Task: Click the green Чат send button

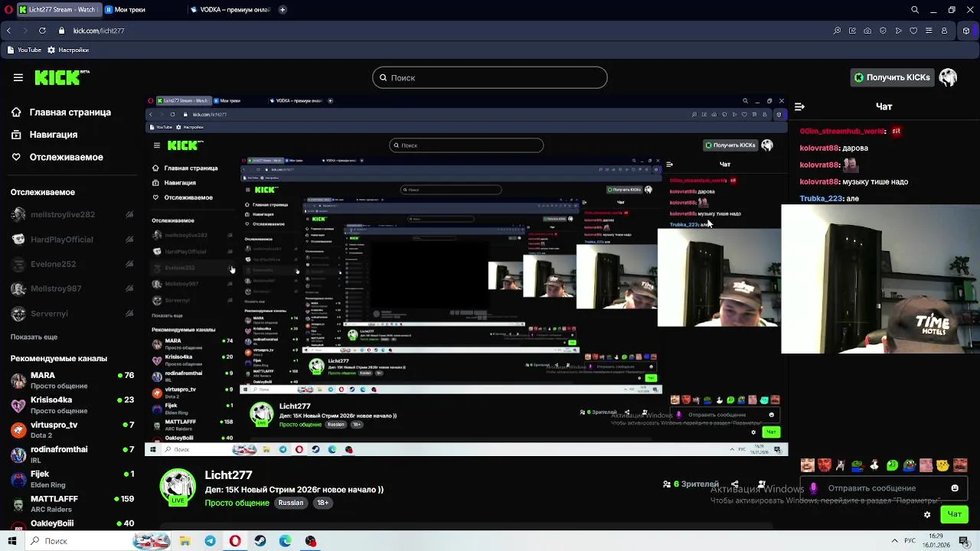Action: [x=954, y=514]
